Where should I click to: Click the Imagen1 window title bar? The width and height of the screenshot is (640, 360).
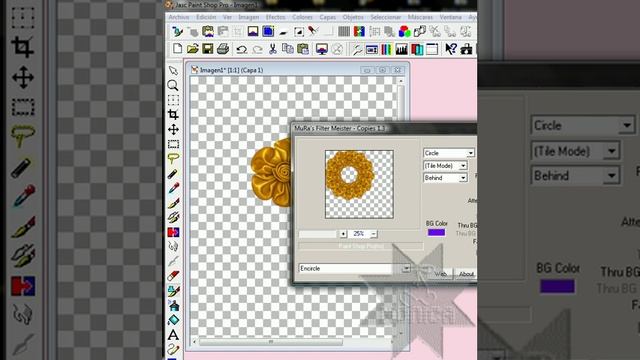[x=298, y=70]
